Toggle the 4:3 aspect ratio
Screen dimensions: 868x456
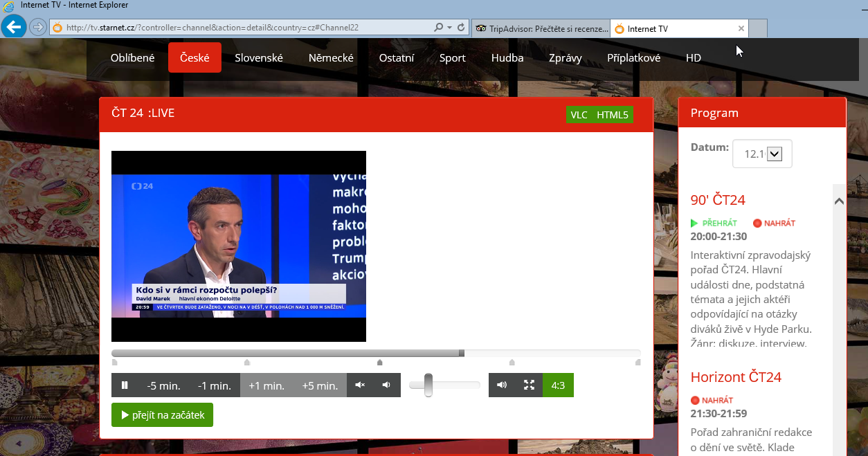(x=558, y=385)
